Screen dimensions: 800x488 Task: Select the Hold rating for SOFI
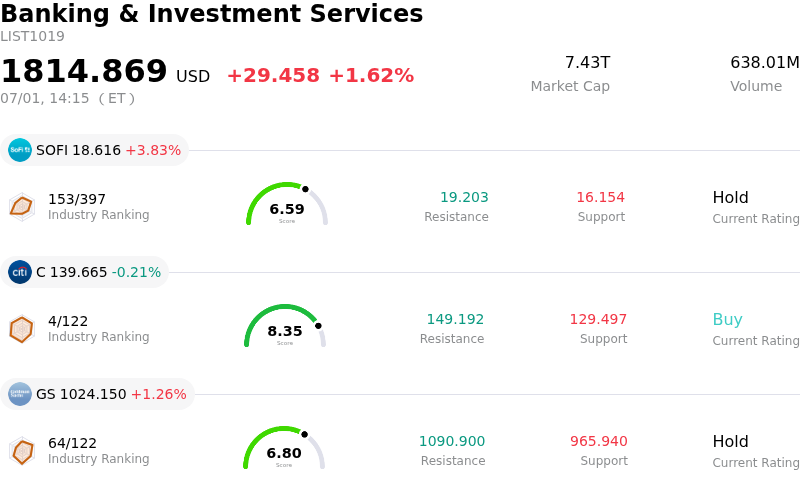(x=730, y=198)
